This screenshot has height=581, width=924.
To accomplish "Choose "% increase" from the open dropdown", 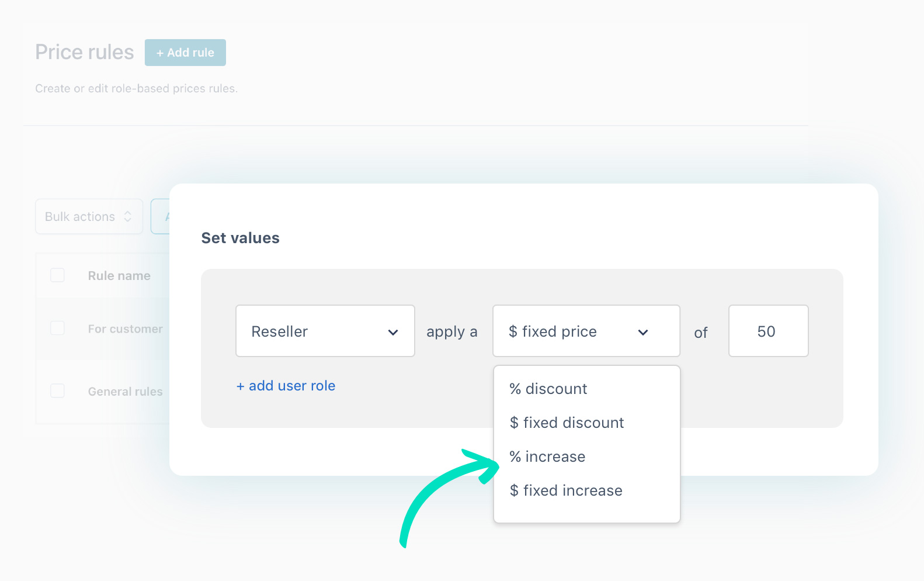I will (547, 456).
